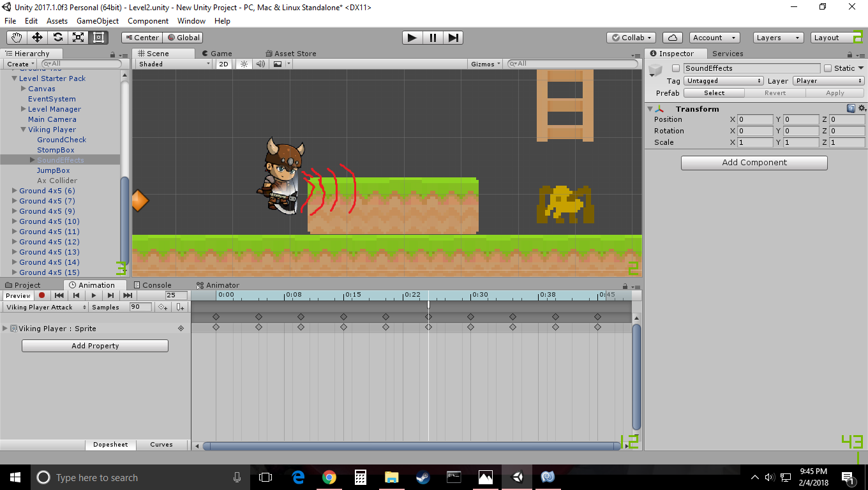Select the Move tool
868x490 pixels.
point(37,38)
